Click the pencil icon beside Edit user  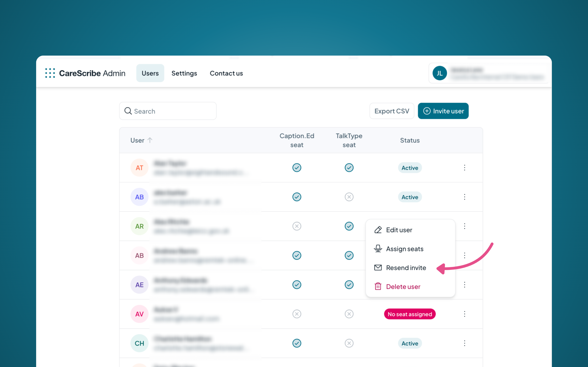click(x=378, y=230)
